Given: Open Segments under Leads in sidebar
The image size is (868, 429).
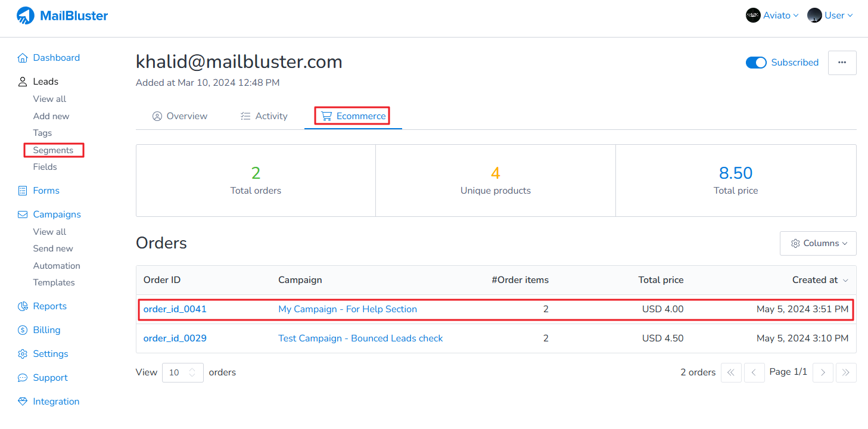Looking at the screenshot, I should tap(53, 150).
